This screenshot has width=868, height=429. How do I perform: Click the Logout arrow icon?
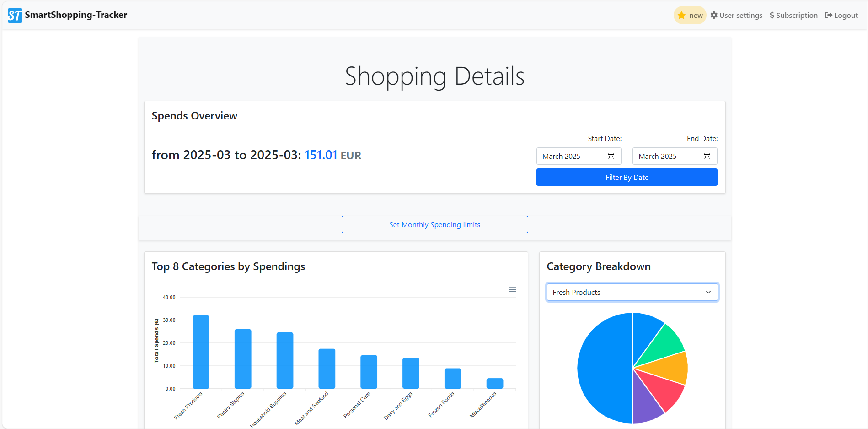click(x=829, y=15)
